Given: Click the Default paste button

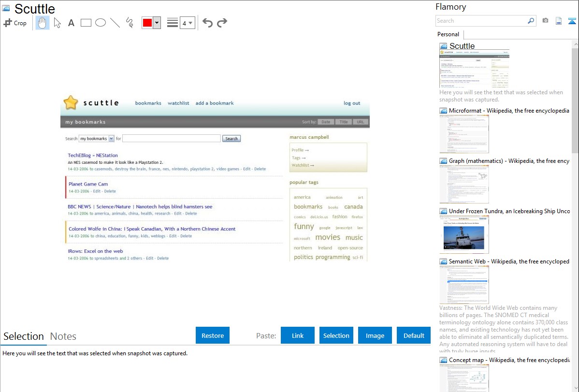Looking at the screenshot, I should (414, 335).
